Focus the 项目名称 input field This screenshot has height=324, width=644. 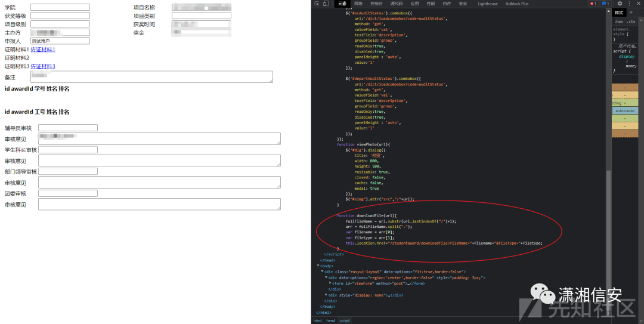point(202,7)
